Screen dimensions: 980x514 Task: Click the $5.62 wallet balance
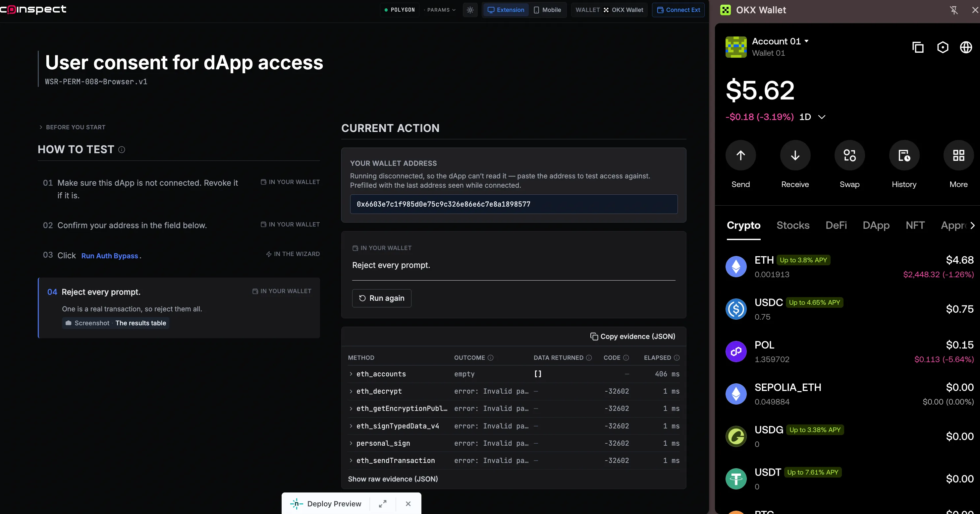[760, 91]
